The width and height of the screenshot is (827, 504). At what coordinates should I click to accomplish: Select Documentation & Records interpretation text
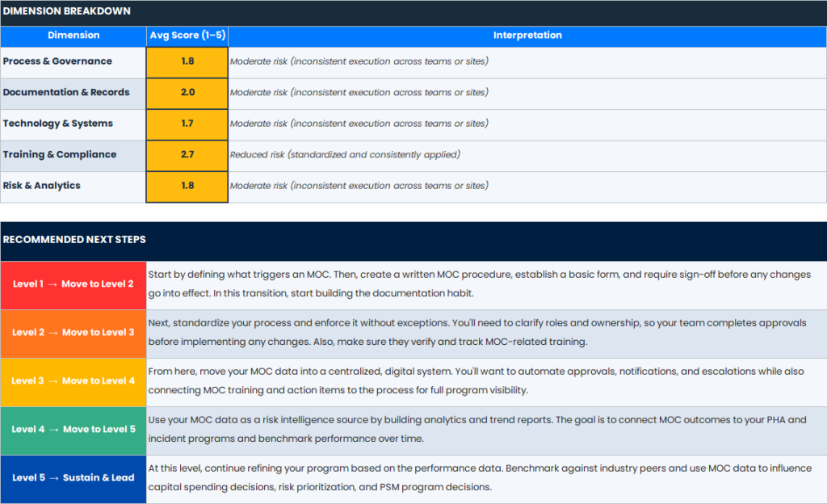point(359,92)
